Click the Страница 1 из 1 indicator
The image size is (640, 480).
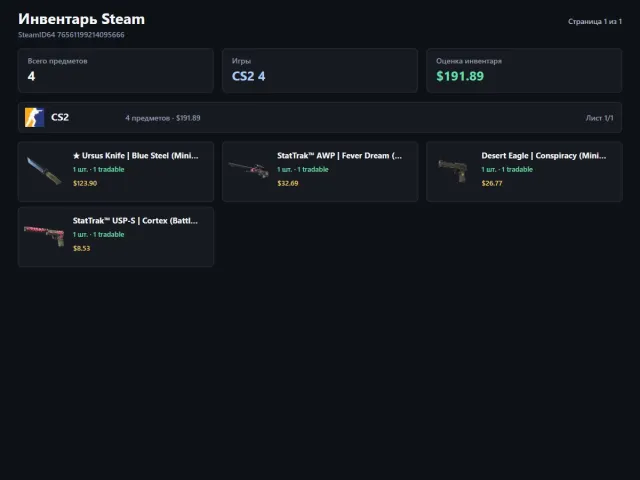pos(595,21)
